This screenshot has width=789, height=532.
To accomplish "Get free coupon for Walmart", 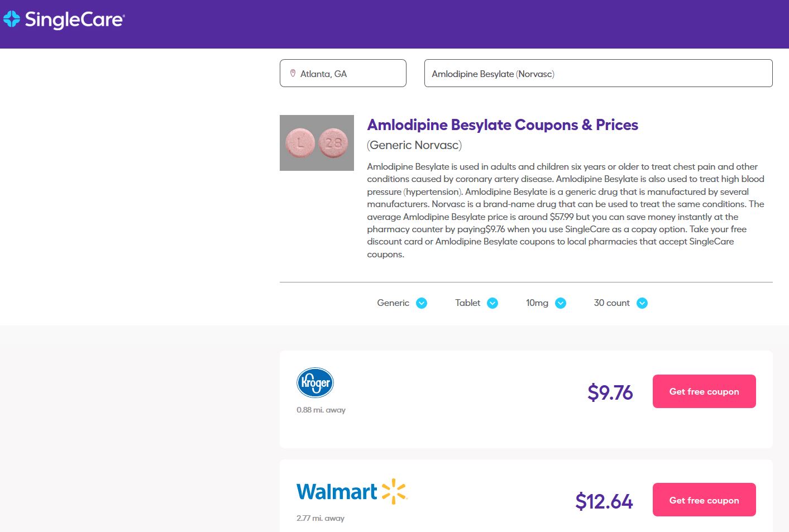I will pos(704,500).
